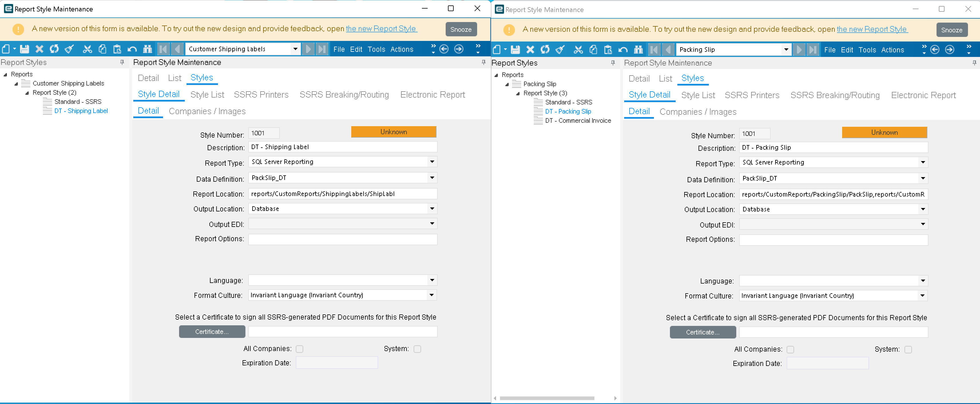Viewport: 980px width, 404px height.
Task: Click Description field in right window
Action: point(833,148)
